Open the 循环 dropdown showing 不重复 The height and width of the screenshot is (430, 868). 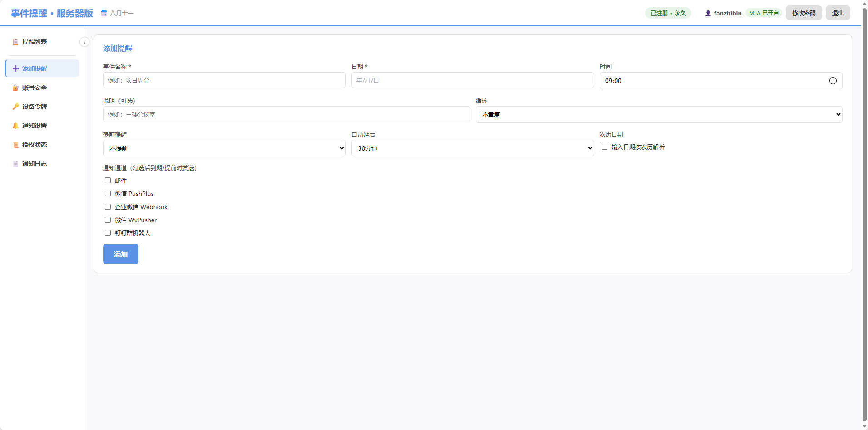[x=659, y=115]
